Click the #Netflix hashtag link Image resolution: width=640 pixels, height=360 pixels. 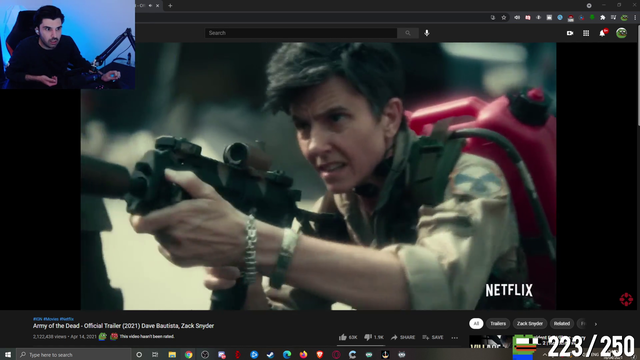pyautogui.click(x=67, y=319)
